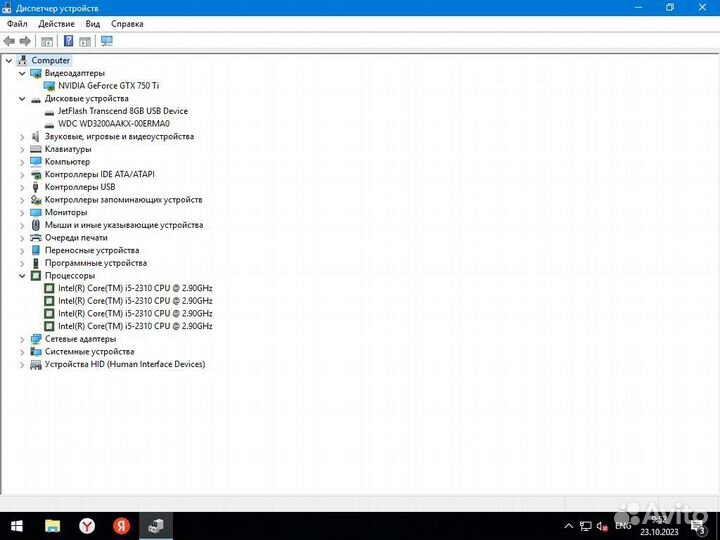The width and height of the screenshot is (720, 540).
Task: Launch Yandex Browser from the taskbar
Action: [87, 526]
